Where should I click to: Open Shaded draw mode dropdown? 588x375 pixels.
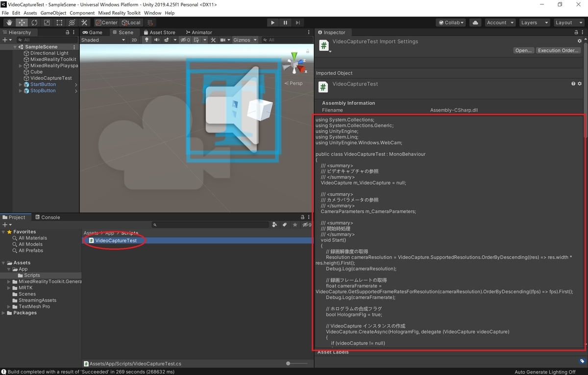103,40
